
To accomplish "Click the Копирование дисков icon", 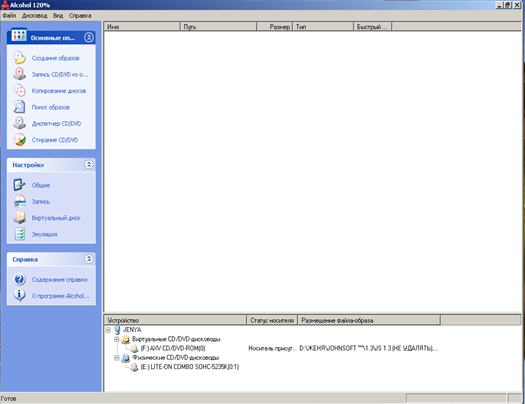I will [x=20, y=90].
